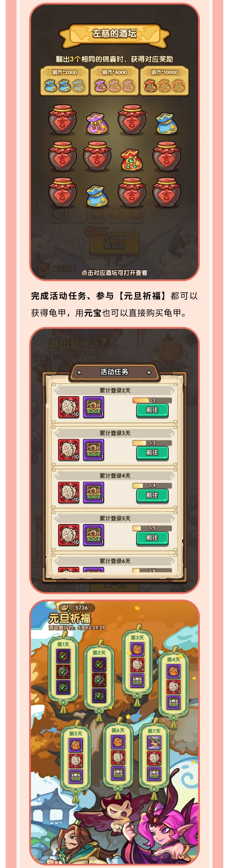This screenshot has width=229, height=868.
Task: Tap the red pouch in middle row
Action: (x=132, y=160)
